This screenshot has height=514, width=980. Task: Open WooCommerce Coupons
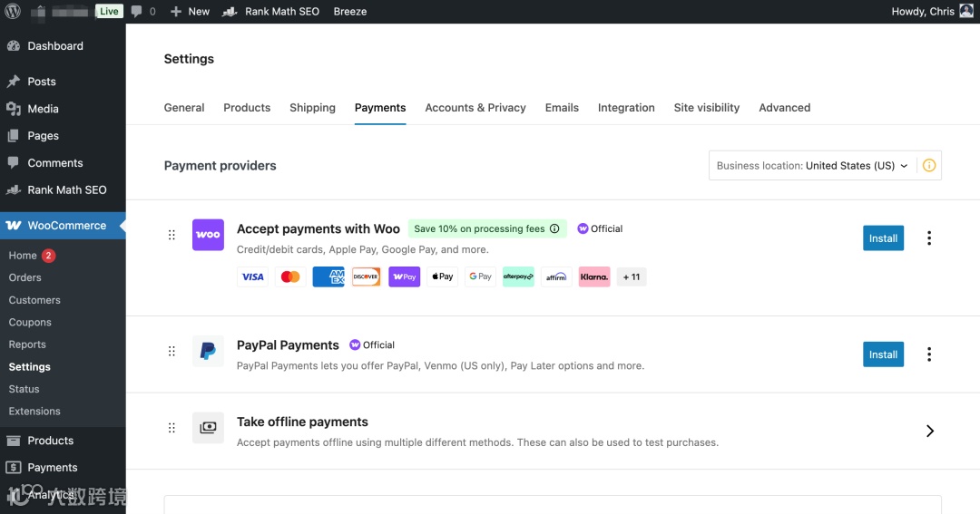[30, 322]
